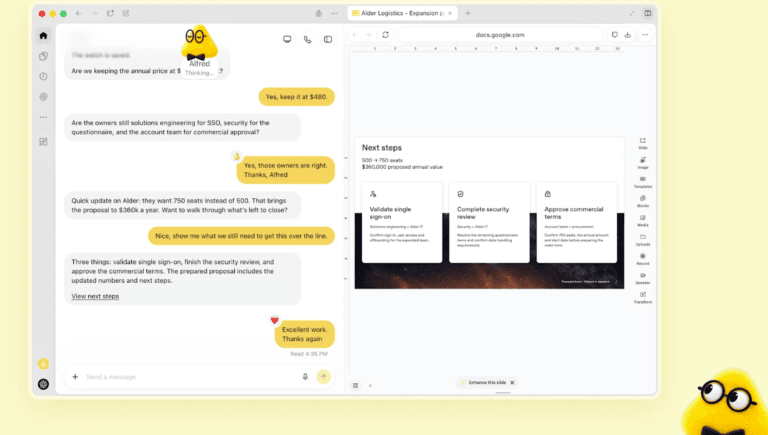Click the "Yes, keep it at $480." message

296,97
